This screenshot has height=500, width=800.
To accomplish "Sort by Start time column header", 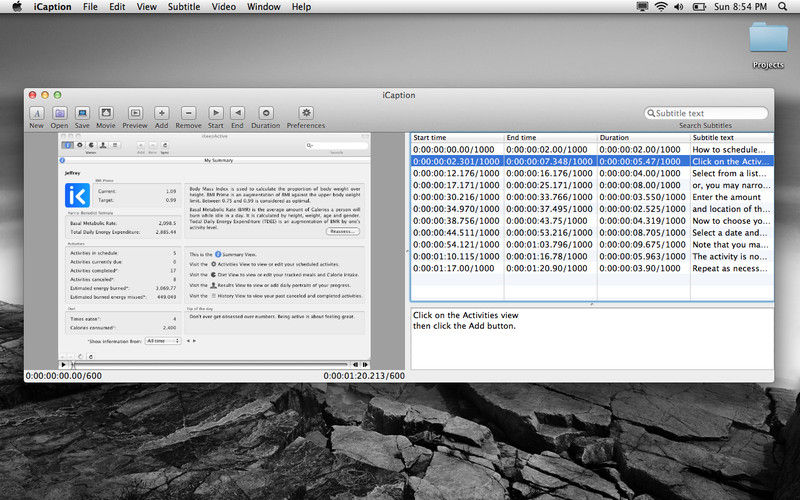I will (457, 138).
